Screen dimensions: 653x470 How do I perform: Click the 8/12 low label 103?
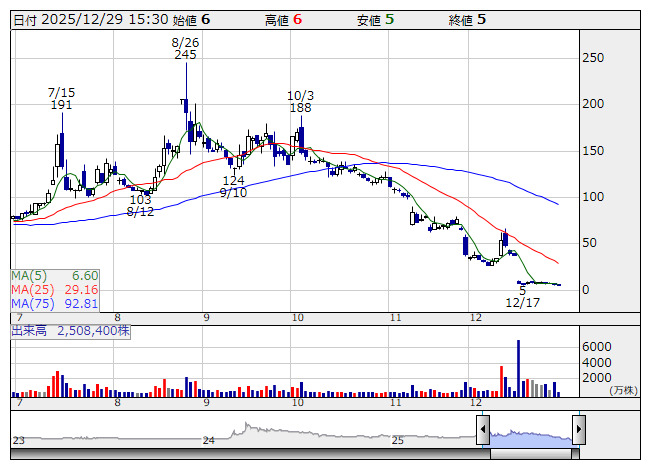(x=141, y=199)
